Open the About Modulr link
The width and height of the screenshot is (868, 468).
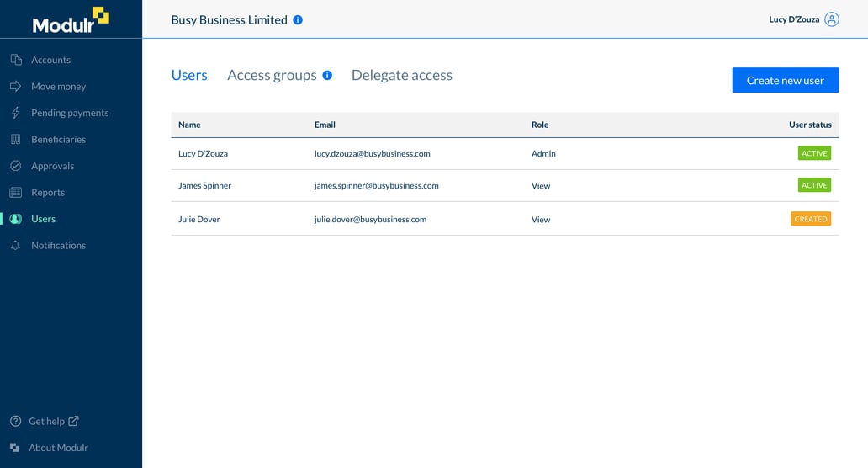click(x=58, y=448)
